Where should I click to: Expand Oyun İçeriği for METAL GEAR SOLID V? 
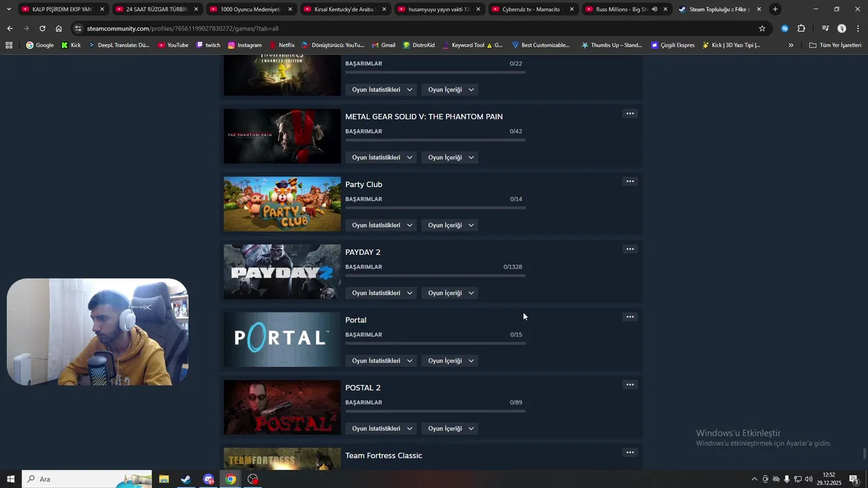[x=450, y=157]
